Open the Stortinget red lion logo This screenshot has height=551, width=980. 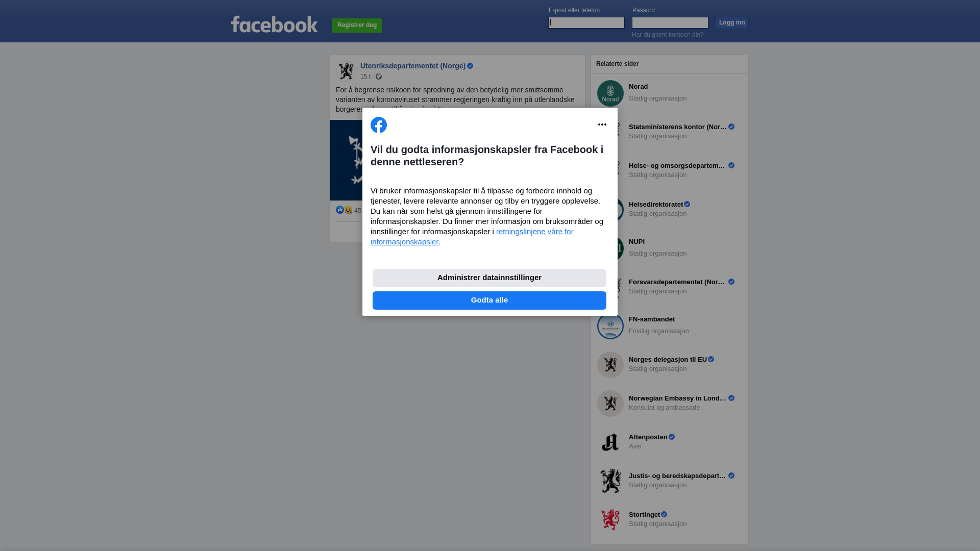[x=610, y=520]
